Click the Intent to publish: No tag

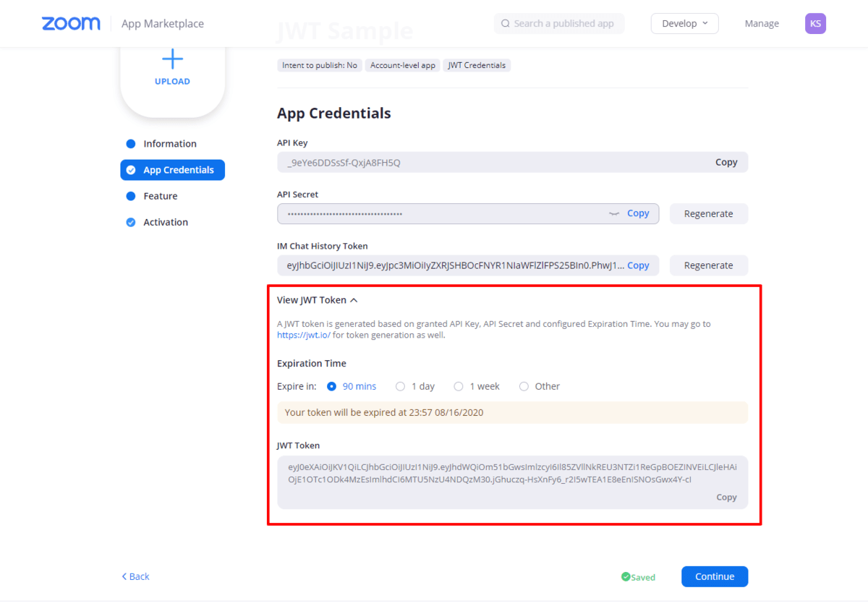[x=320, y=65]
